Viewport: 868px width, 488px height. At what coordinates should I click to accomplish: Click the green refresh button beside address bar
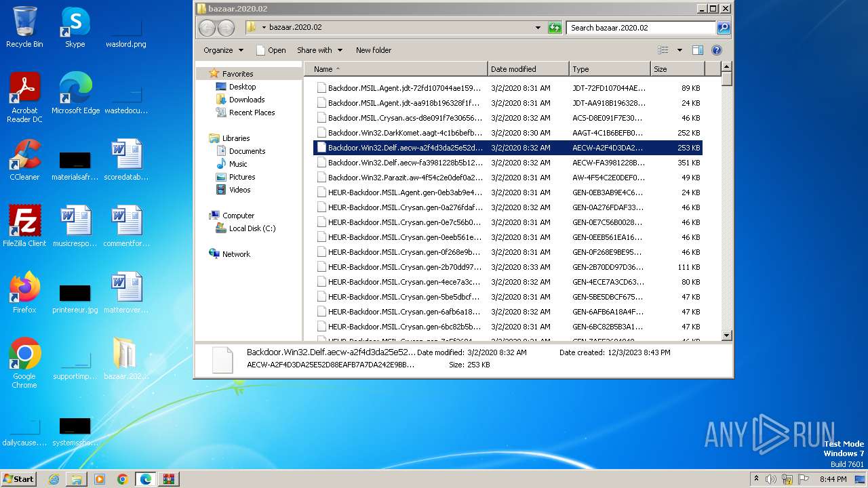(555, 28)
